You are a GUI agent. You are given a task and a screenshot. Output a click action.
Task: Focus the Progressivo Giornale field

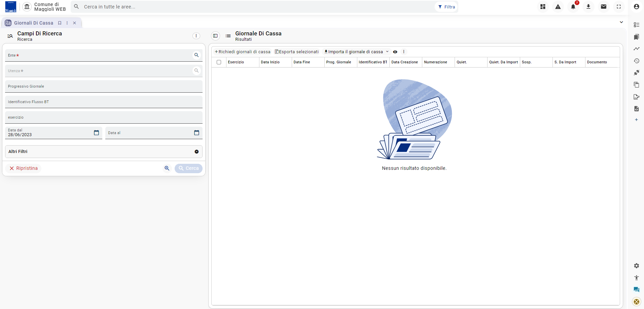click(x=104, y=86)
